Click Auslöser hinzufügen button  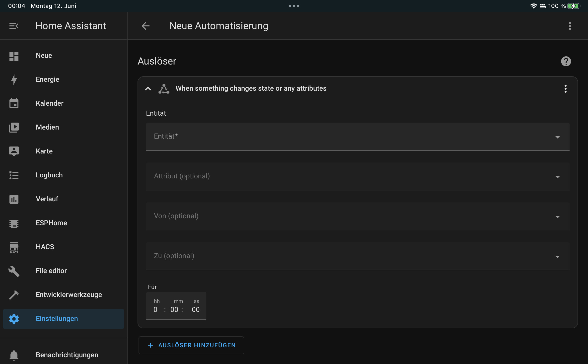pos(191,345)
